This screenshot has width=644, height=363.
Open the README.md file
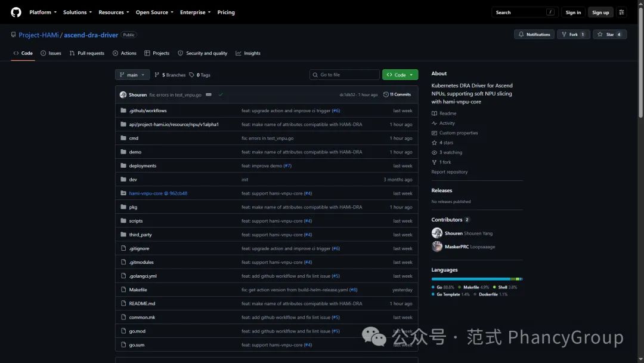(142, 303)
